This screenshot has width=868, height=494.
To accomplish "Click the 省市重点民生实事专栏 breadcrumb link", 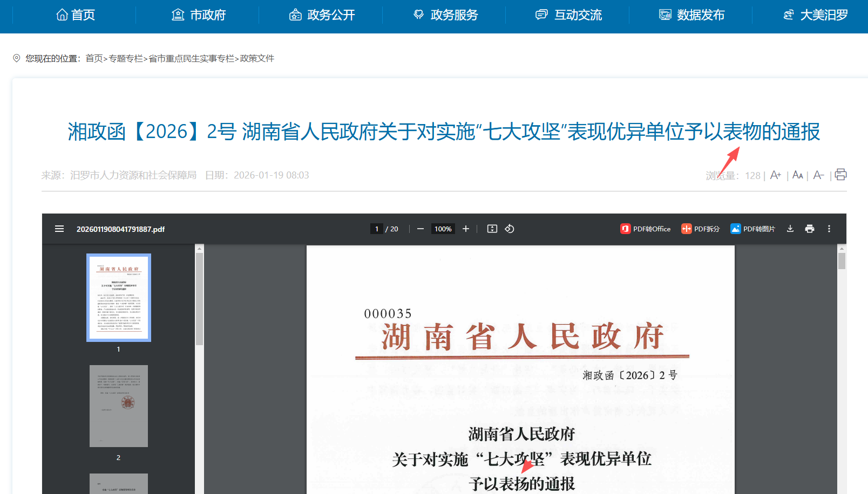I will pyautogui.click(x=191, y=58).
